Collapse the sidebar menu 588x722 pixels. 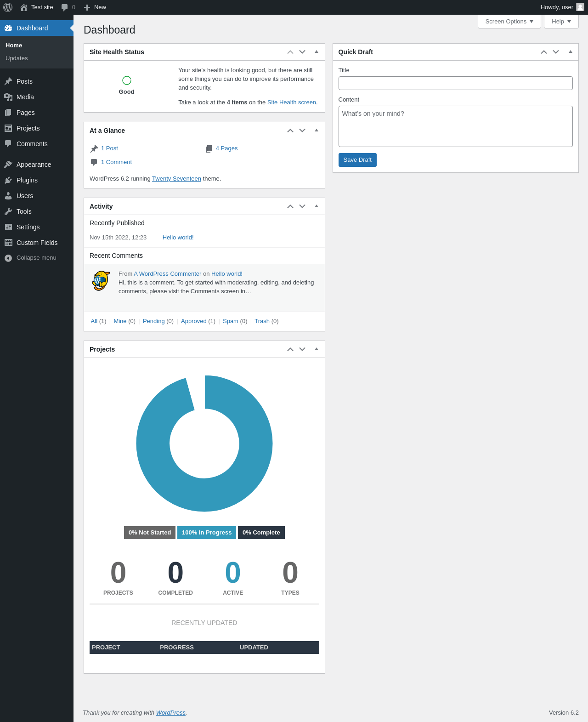click(37, 258)
